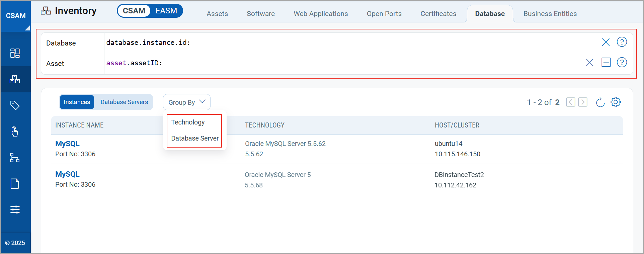Switch to the Certificates tab

438,14
